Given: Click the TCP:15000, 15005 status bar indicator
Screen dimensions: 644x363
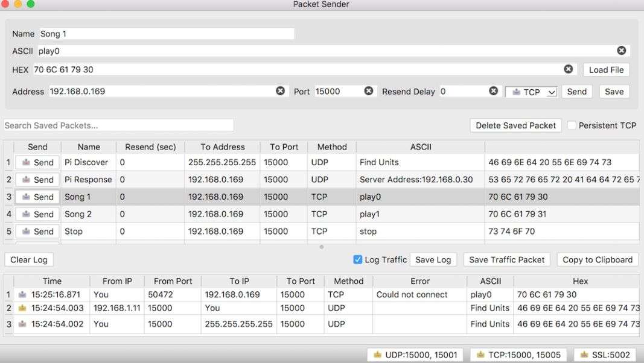Looking at the screenshot, I should point(519,355).
